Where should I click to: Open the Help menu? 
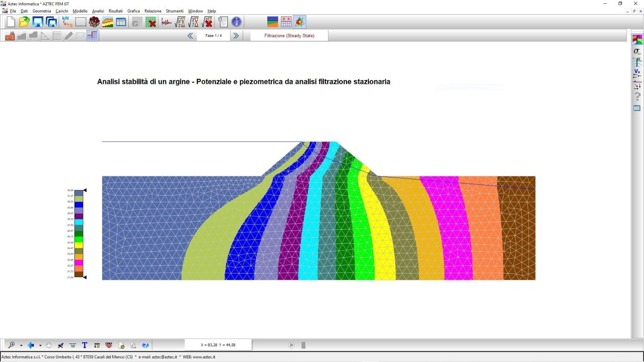[x=212, y=11]
